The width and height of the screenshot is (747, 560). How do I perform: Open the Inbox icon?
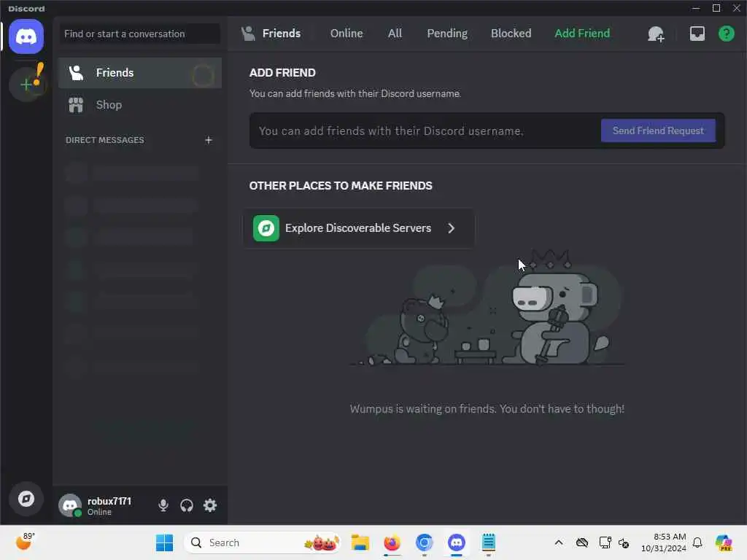tap(697, 34)
